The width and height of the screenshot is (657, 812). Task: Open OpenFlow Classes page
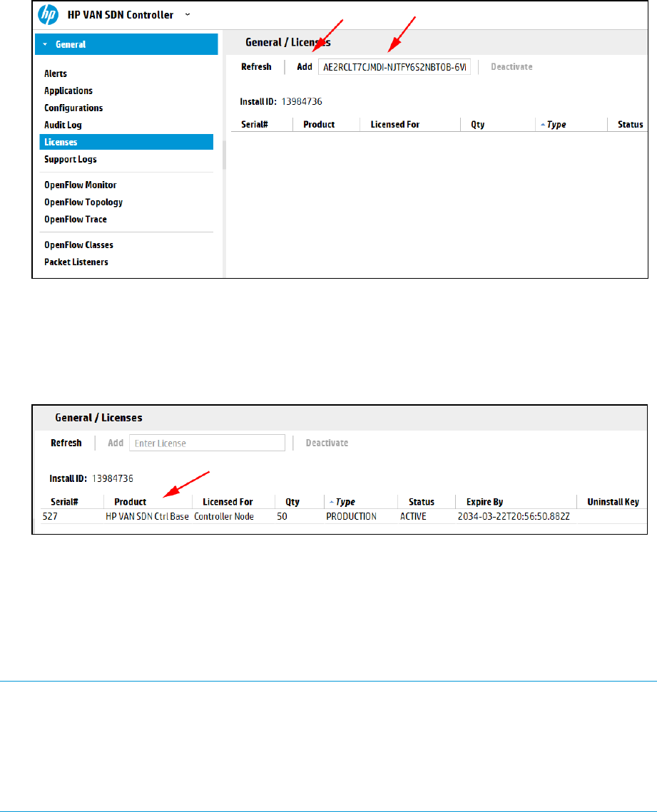click(78, 245)
